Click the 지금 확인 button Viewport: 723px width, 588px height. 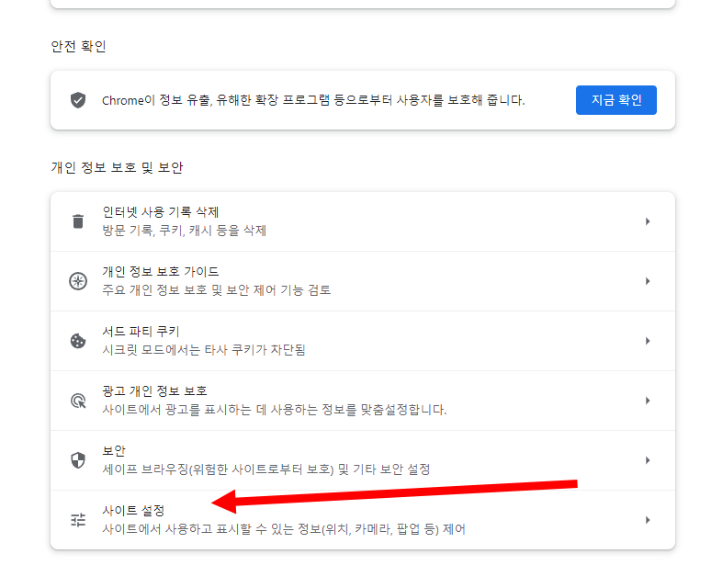[616, 100]
